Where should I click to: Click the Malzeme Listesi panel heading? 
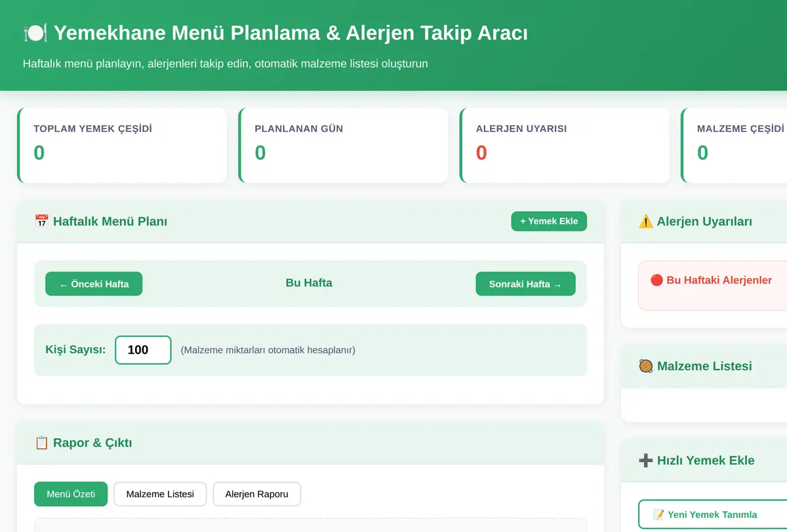tap(704, 366)
